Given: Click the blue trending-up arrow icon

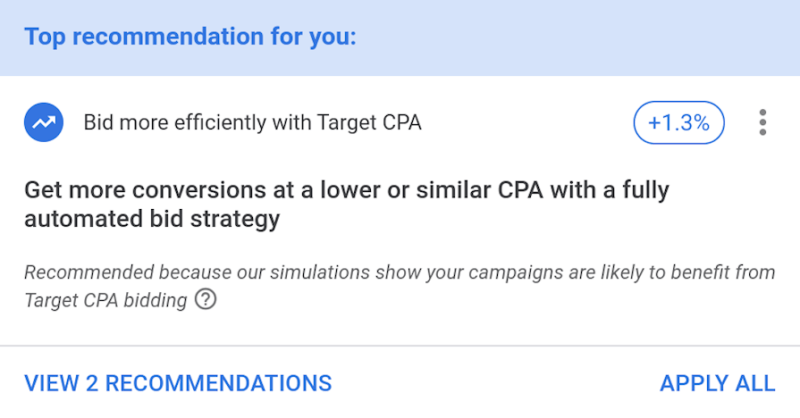Looking at the screenshot, I should click(43, 123).
